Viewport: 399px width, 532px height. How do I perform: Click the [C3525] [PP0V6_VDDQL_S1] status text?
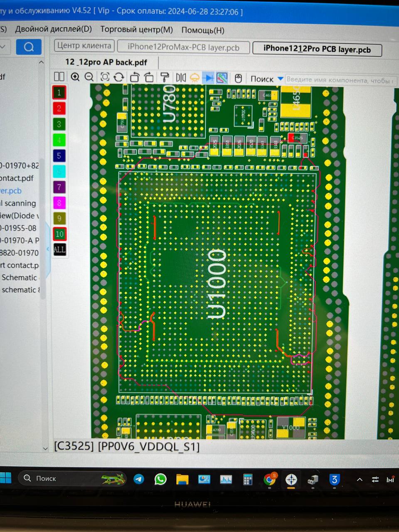[127, 446]
